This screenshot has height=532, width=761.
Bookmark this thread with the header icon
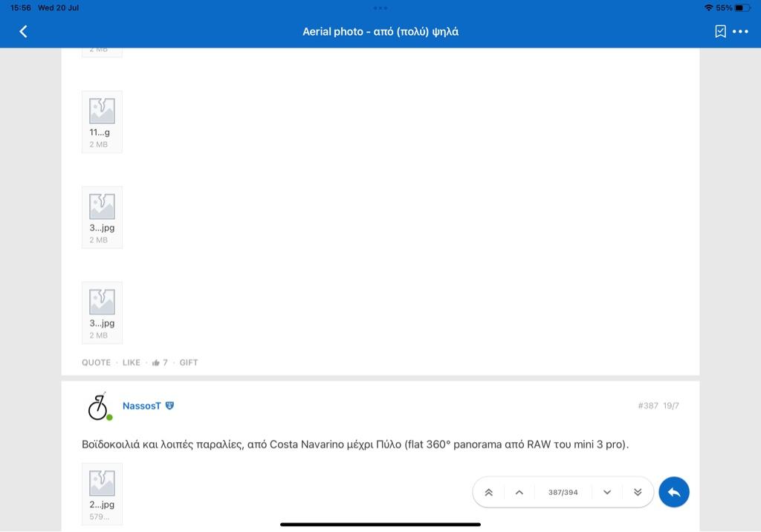point(720,31)
